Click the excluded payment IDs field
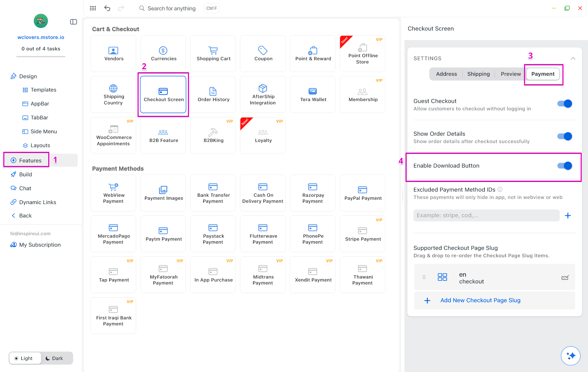The width and height of the screenshot is (588, 372). pos(486,215)
